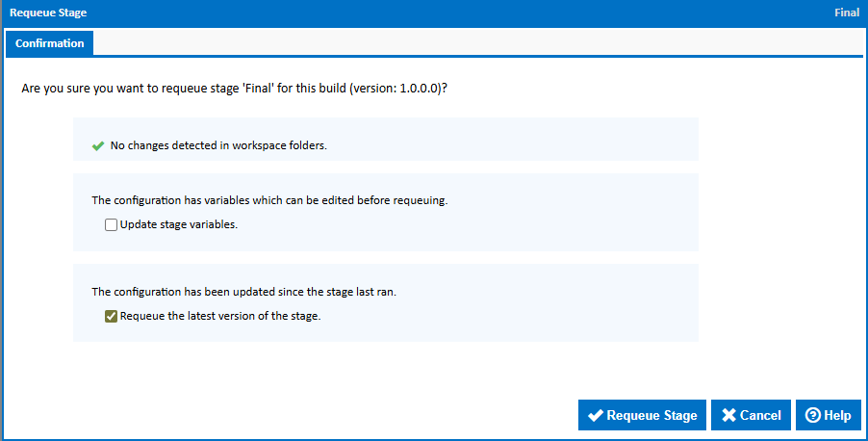868x441 pixels.
Task: Click the green checkmark status icon
Action: (x=97, y=146)
